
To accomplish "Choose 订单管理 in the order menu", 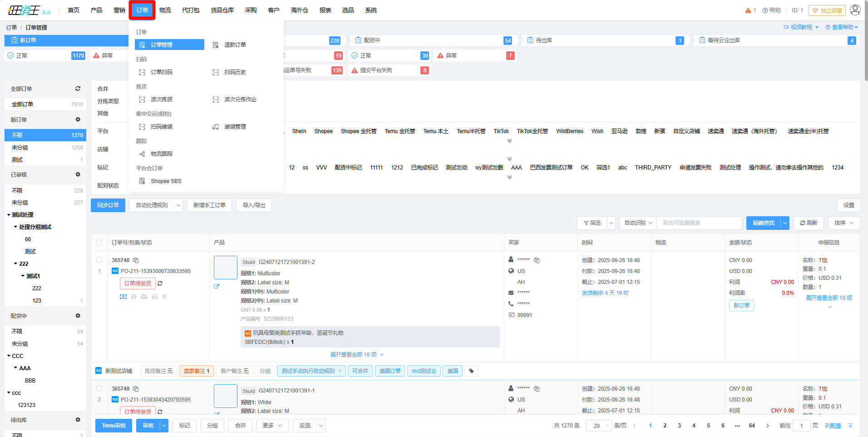I will (x=169, y=45).
